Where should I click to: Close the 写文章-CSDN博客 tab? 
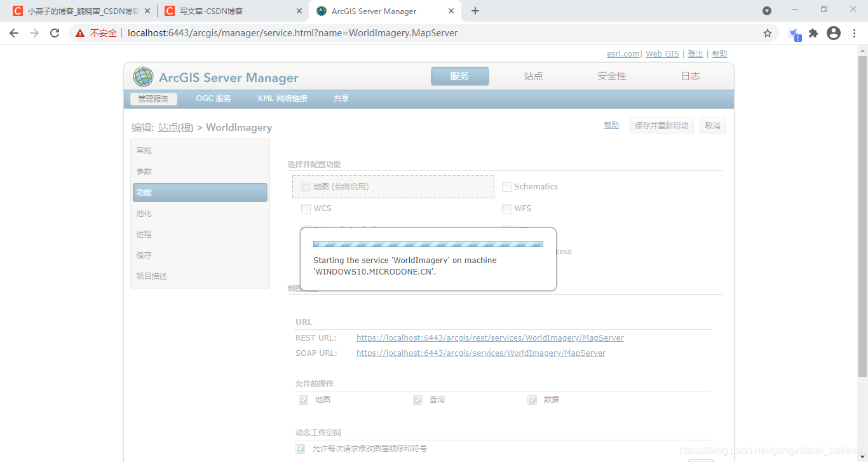click(300, 11)
